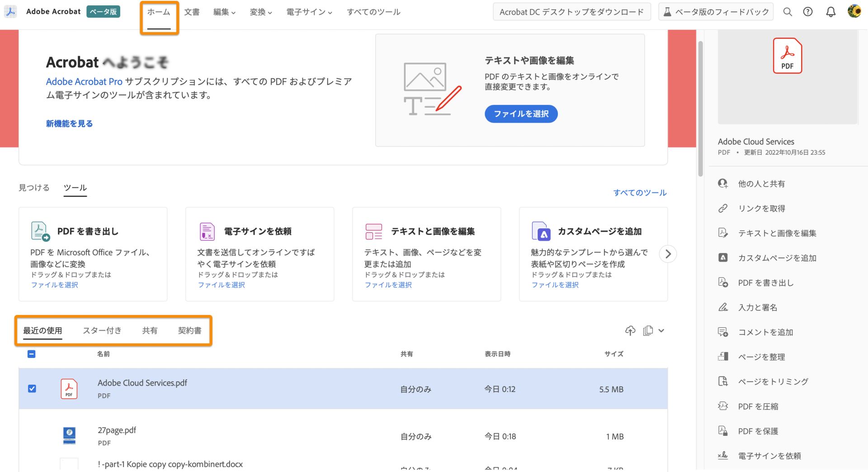Click the 電子サインを依頼 card icon

pos(207,231)
